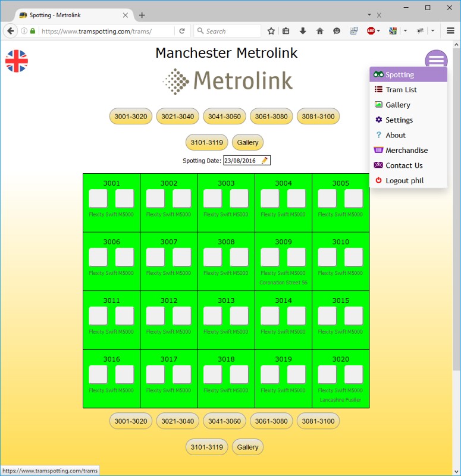Toggle the purple hamburger menu button
The width and height of the screenshot is (461, 476).
[x=436, y=58]
